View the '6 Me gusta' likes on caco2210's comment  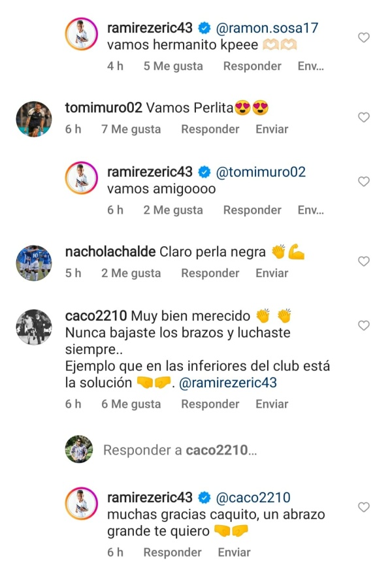click(x=131, y=404)
